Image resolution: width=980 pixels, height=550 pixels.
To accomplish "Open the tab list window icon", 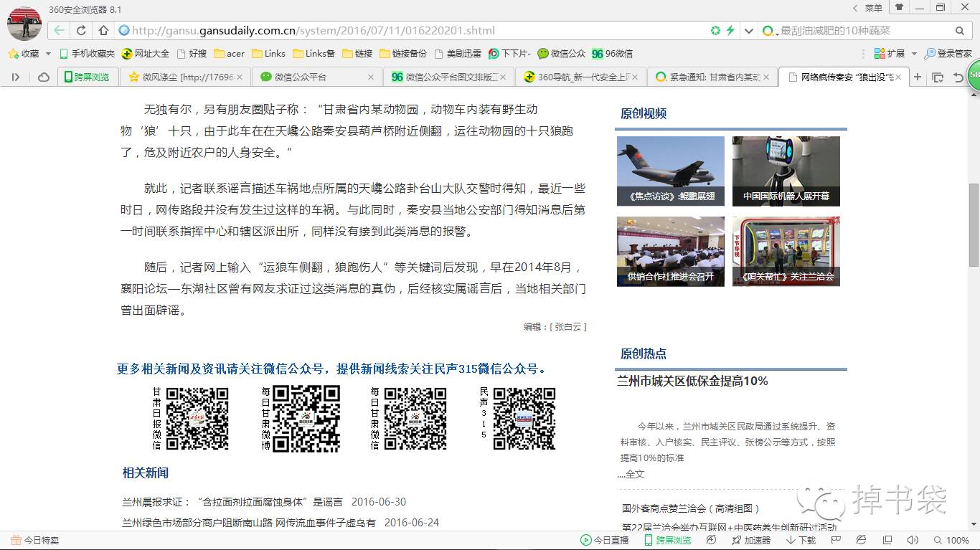I will (938, 77).
